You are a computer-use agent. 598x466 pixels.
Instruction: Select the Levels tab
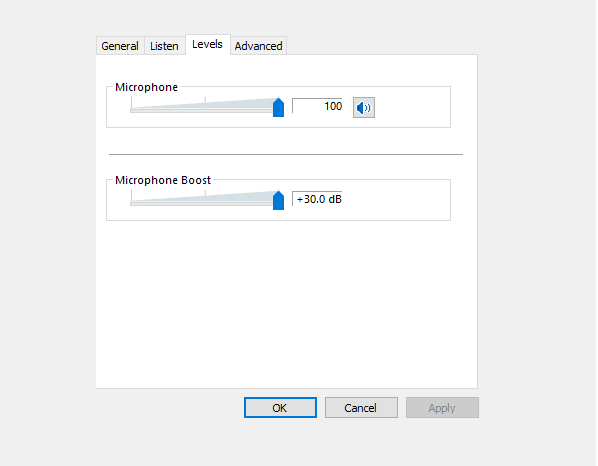pyautogui.click(x=207, y=45)
